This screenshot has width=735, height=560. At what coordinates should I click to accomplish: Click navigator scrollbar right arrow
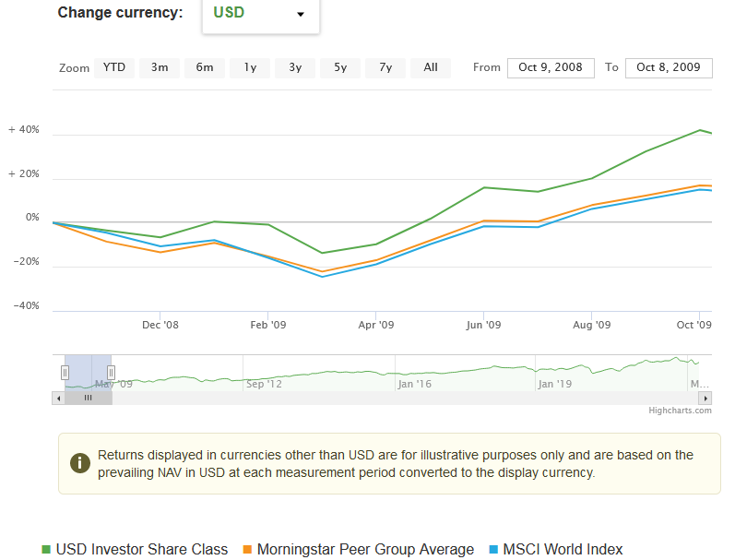coord(705,399)
